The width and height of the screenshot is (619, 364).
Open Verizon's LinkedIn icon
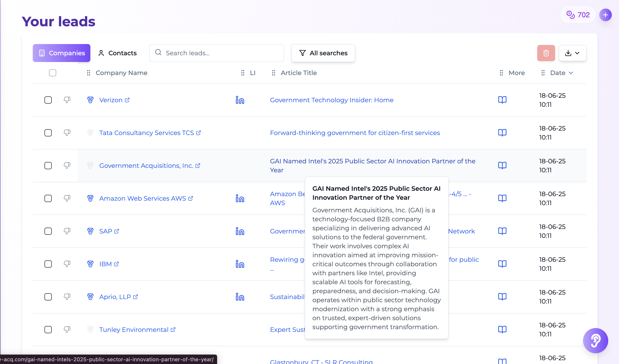point(240,100)
